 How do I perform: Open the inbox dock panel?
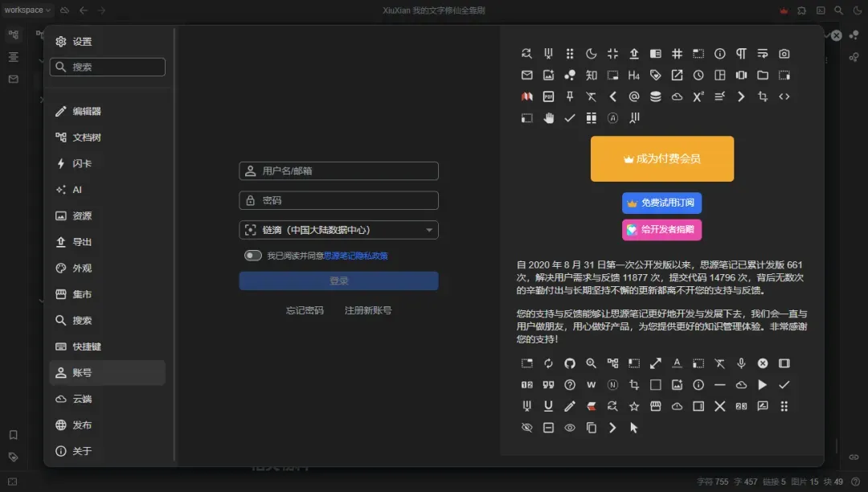14,79
